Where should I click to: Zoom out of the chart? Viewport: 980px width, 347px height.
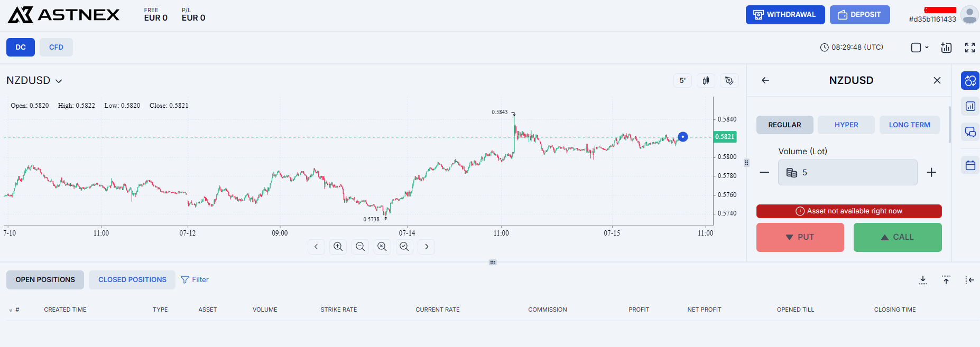[x=360, y=247]
